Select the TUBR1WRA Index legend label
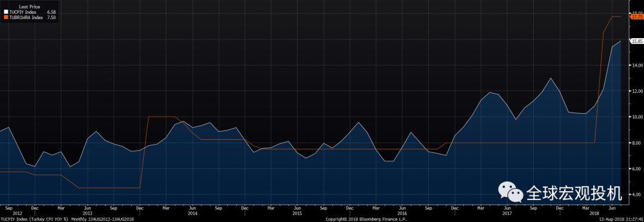Image resolution: width=644 pixels, height=222 pixels. click(x=26, y=17)
